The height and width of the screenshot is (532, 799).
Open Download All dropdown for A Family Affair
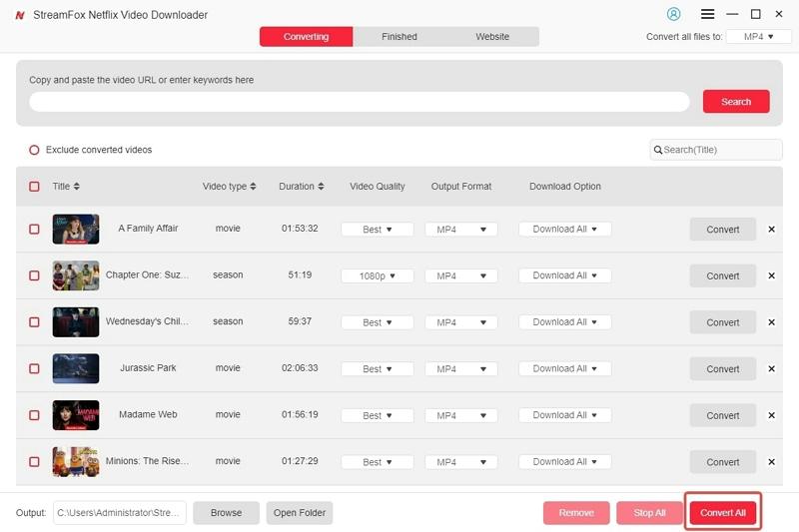click(565, 230)
